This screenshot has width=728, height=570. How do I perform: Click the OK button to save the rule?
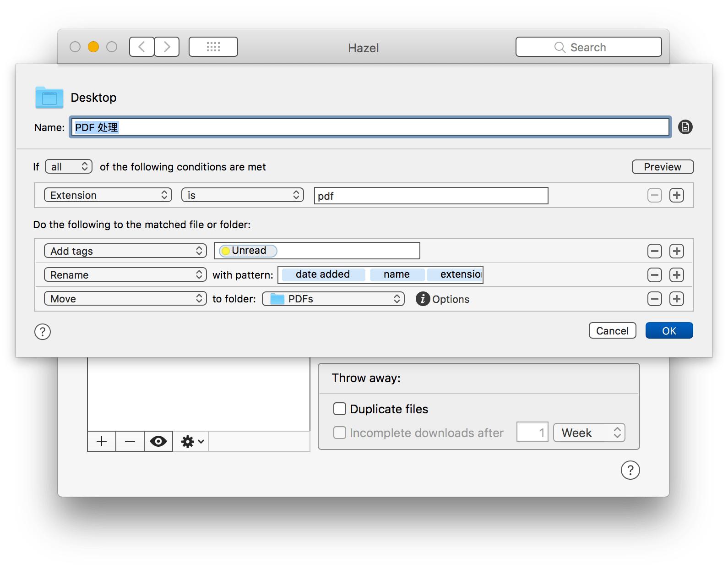click(669, 331)
